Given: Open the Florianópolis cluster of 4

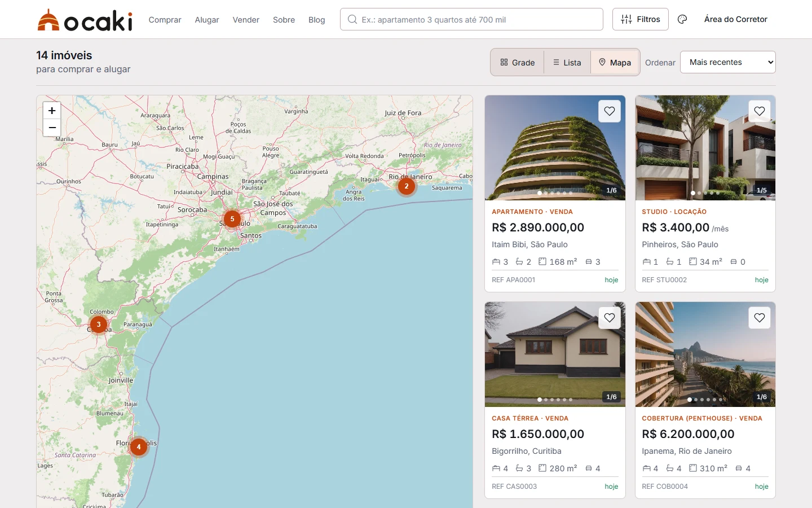Looking at the screenshot, I should pos(139,447).
